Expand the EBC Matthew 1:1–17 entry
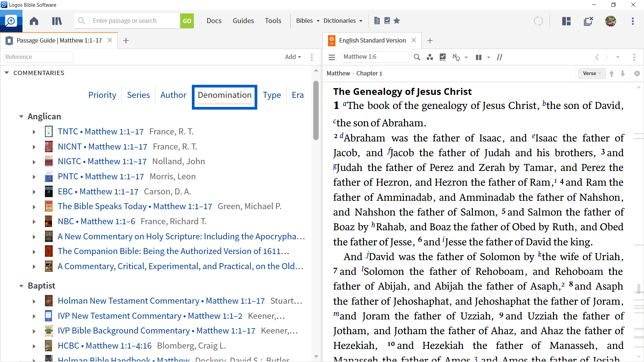This screenshot has height=362, width=644. tap(34, 192)
